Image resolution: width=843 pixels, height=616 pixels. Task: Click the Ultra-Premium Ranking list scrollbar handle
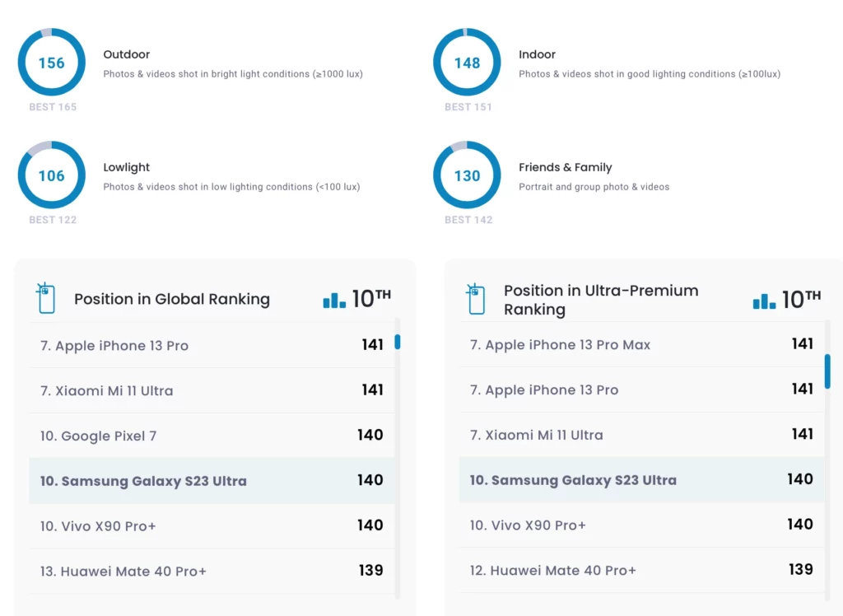[827, 371]
